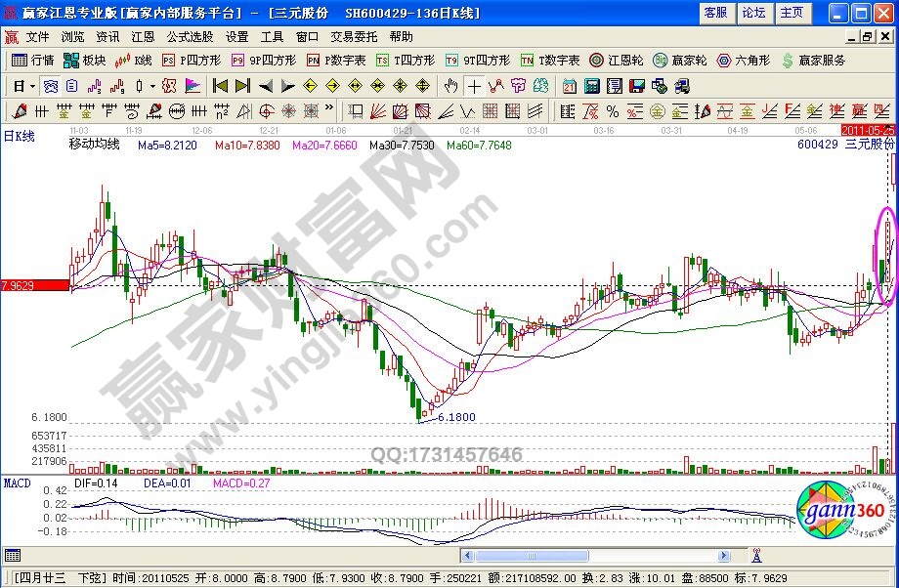899x588 pixels.
Task: Click the 客服 customer service button
Action: (715, 13)
